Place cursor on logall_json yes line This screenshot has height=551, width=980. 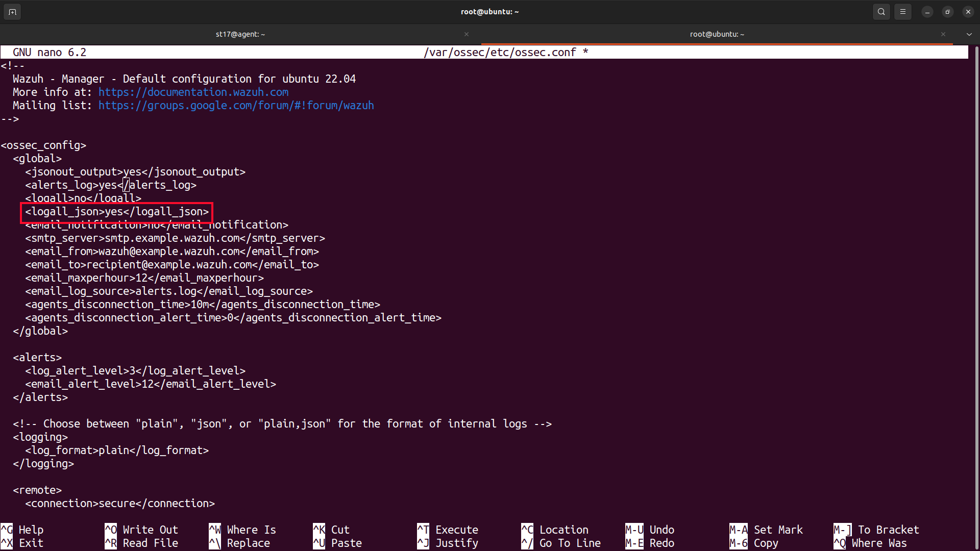[x=117, y=212]
